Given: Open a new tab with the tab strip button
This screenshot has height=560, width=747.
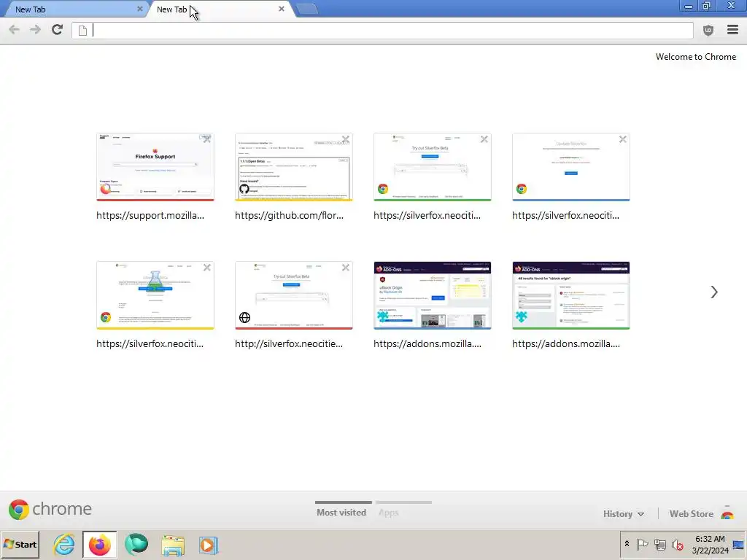Looking at the screenshot, I should 307,9.
